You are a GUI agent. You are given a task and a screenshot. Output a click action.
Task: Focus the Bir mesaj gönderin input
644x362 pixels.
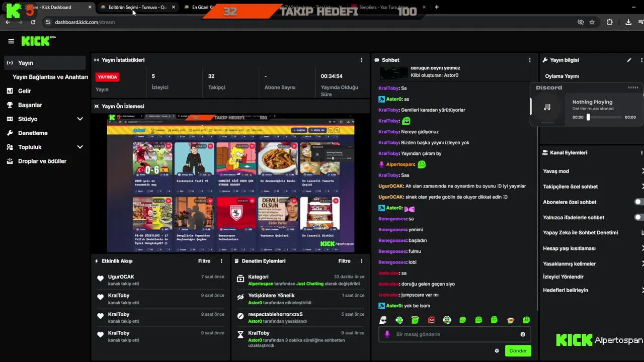pyautogui.click(x=455, y=334)
